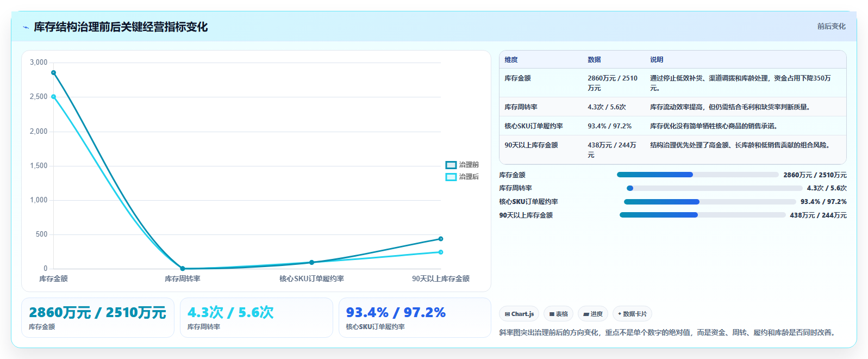
Task: Click the data point at 库存周转率
Action: click(x=183, y=269)
